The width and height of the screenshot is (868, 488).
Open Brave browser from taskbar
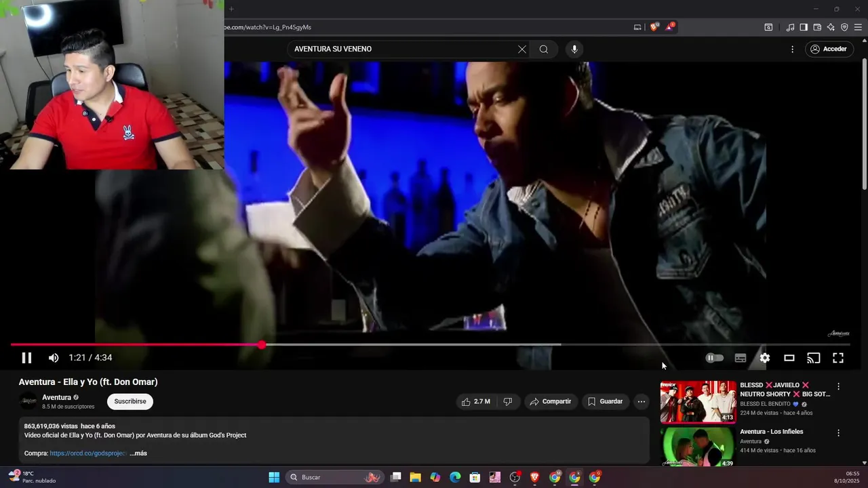(534, 477)
